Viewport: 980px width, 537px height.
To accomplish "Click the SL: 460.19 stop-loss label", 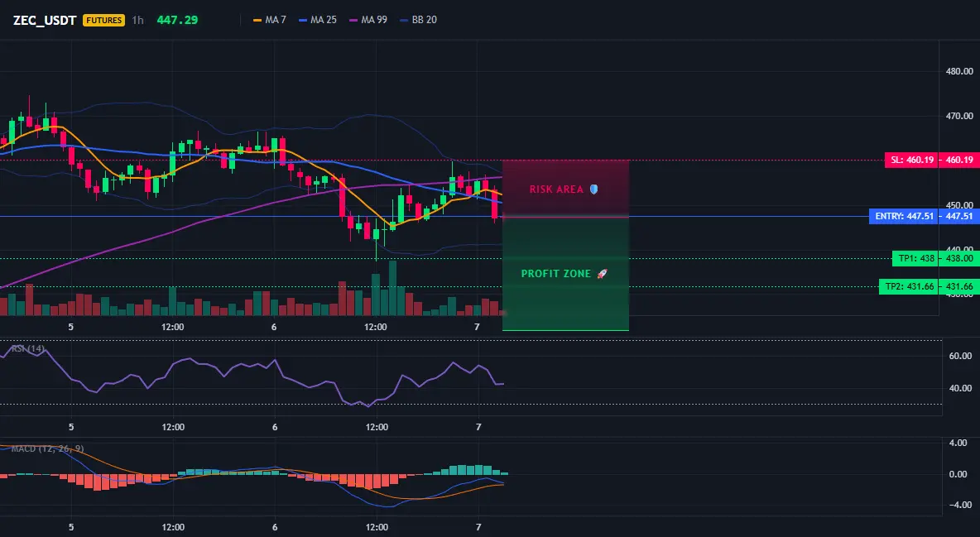I will (912, 160).
